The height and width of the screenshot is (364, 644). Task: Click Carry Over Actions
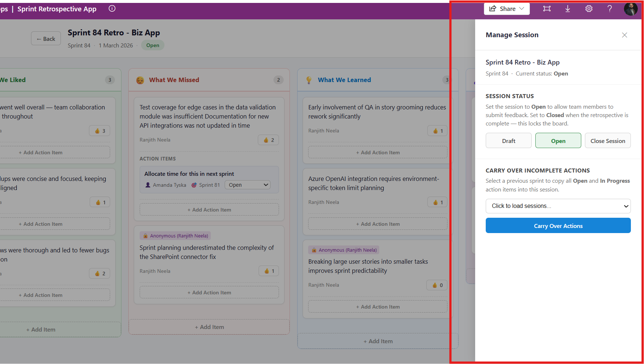pyautogui.click(x=558, y=225)
